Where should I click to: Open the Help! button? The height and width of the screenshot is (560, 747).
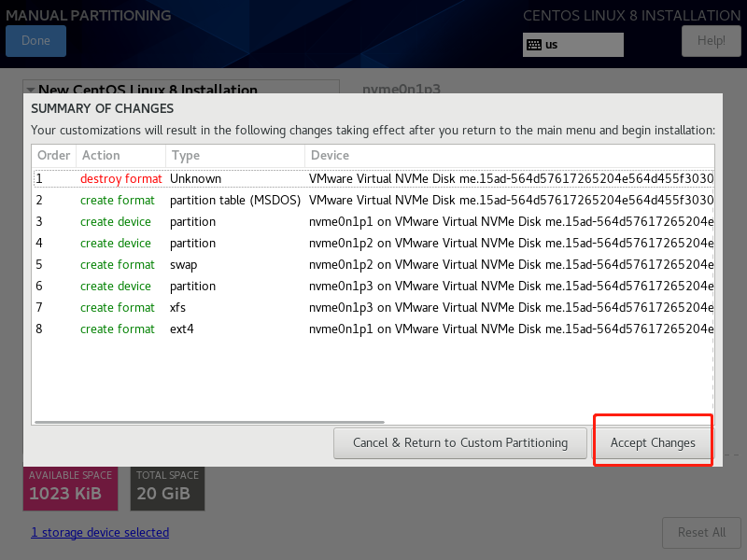pos(712,41)
